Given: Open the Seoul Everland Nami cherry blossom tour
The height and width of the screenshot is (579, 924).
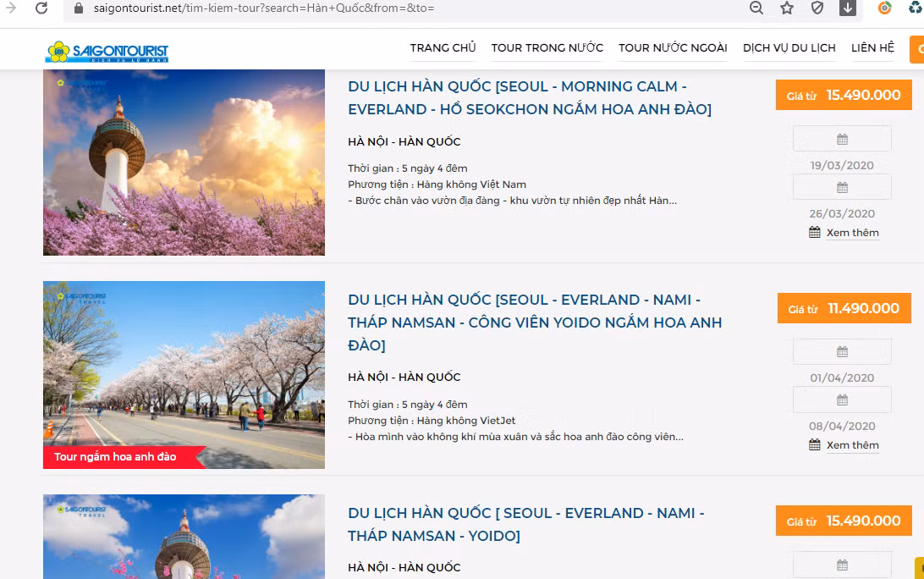Looking at the screenshot, I should click(x=534, y=322).
